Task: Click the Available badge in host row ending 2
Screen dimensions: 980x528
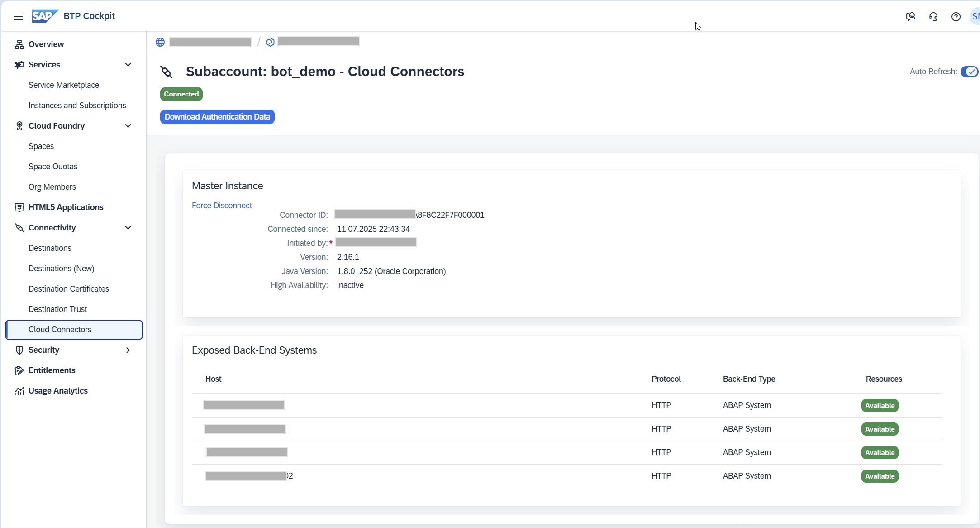Action: click(880, 476)
